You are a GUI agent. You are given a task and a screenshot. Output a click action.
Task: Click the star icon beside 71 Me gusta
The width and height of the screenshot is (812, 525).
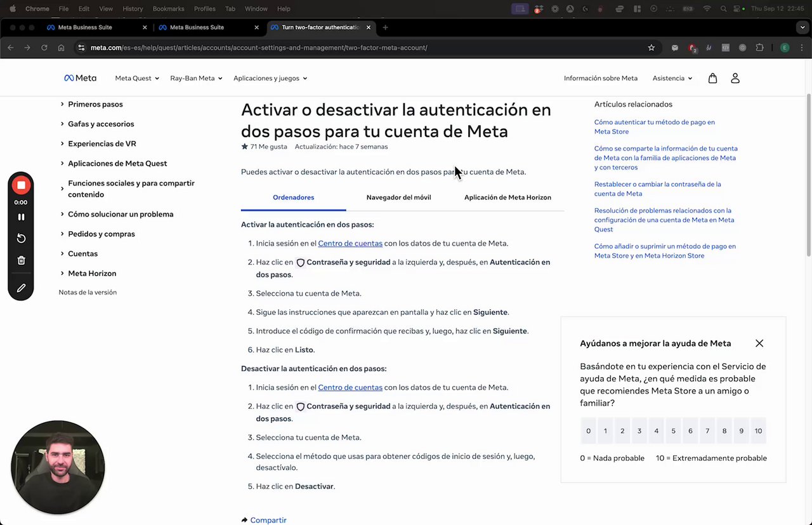tap(244, 147)
